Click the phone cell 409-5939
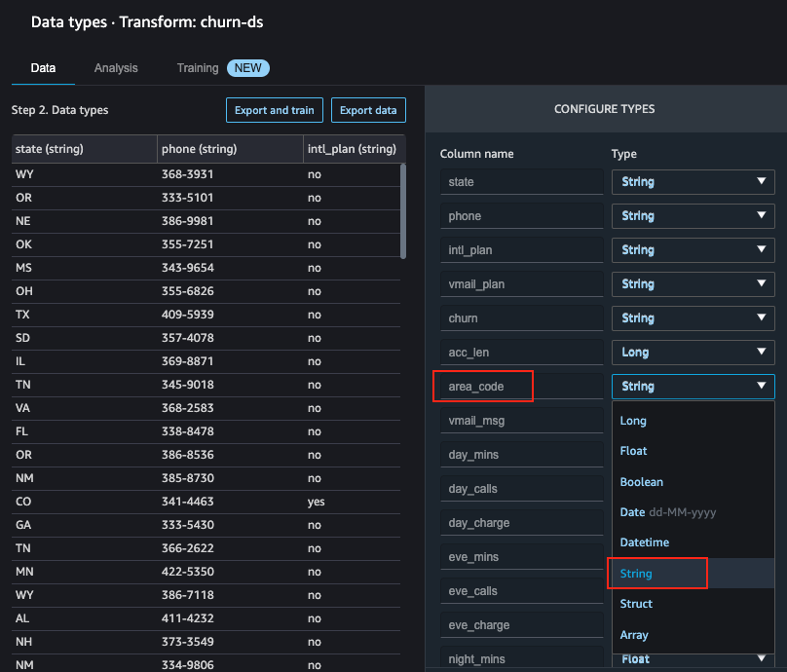The image size is (787, 672). pyautogui.click(x=188, y=315)
